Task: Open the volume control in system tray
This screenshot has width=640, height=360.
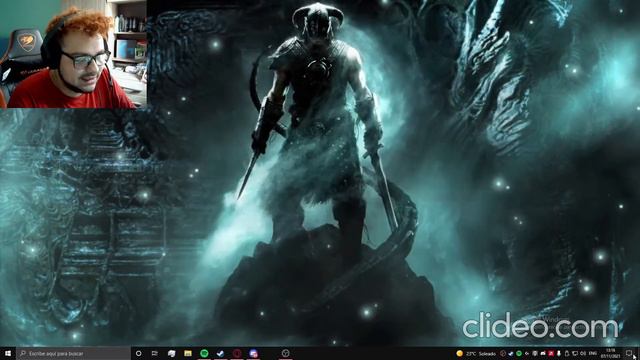Action: 583,353
